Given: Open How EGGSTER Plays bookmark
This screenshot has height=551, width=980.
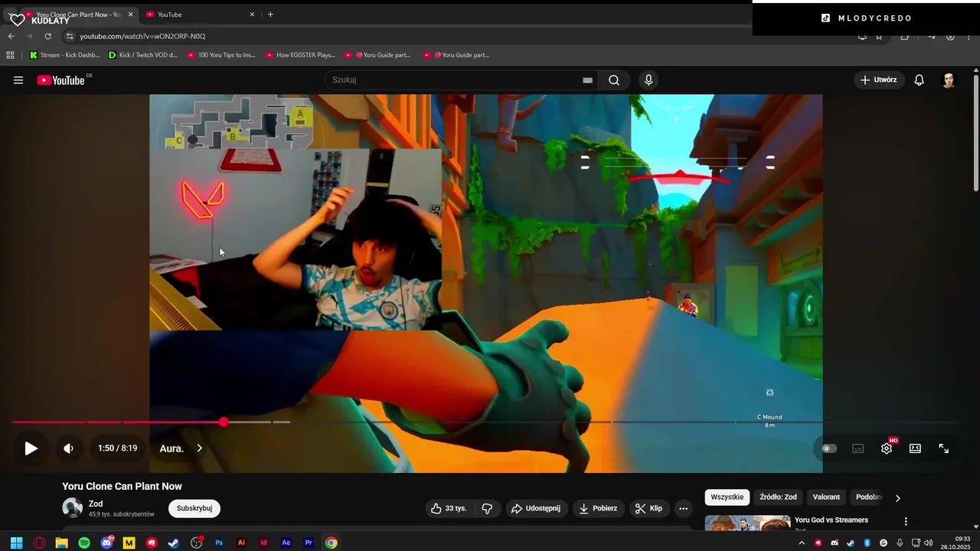Looking at the screenshot, I should coord(300,55).
